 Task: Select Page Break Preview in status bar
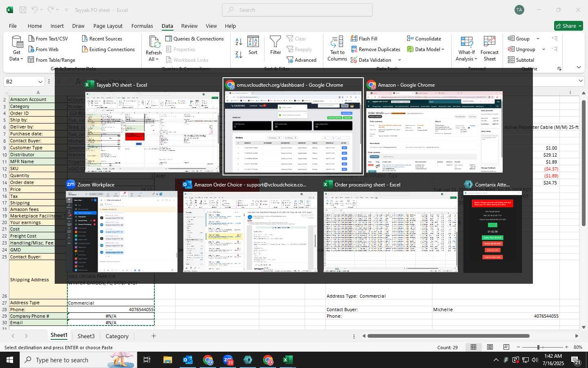click(x=506, y=347)
